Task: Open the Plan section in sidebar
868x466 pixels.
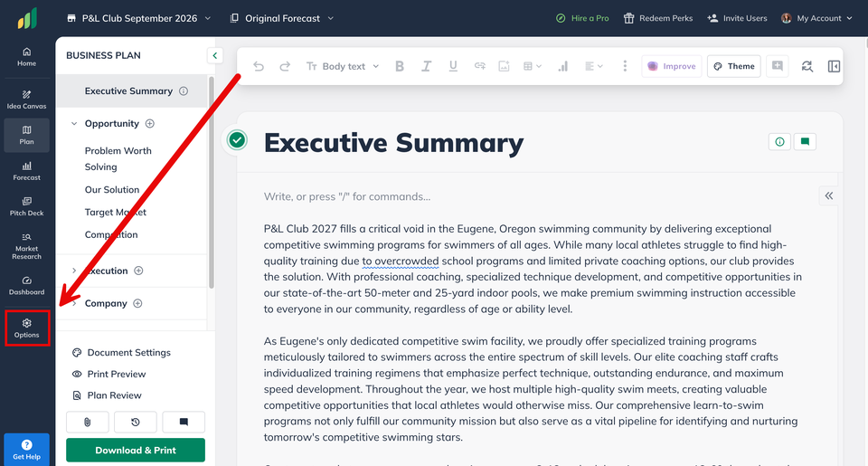Action: [26, 135]
